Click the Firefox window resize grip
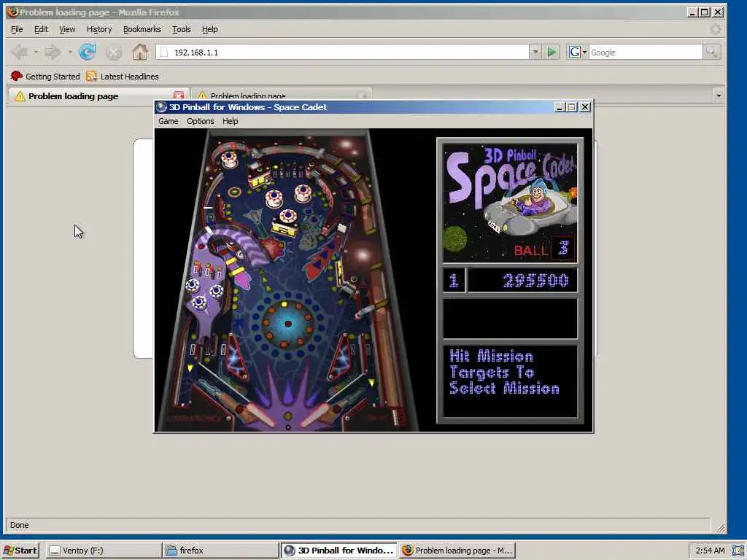The image size is (747, 560). pos(721,528)
